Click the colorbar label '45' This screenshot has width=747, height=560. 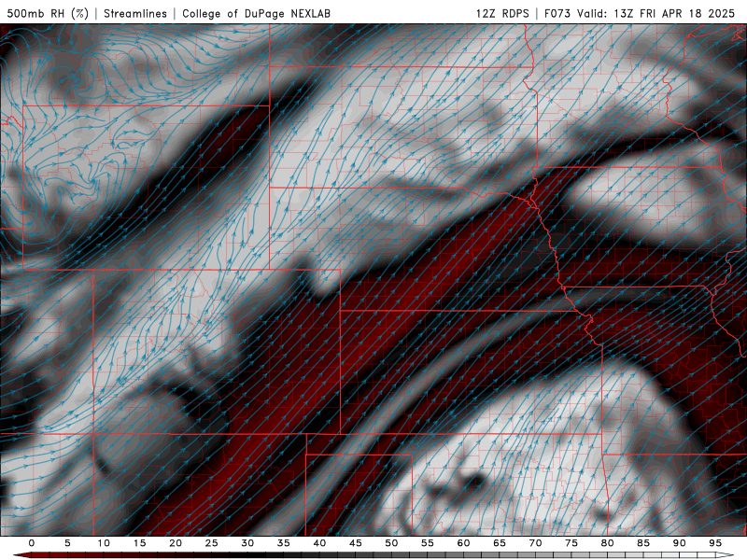pos(356,543)
